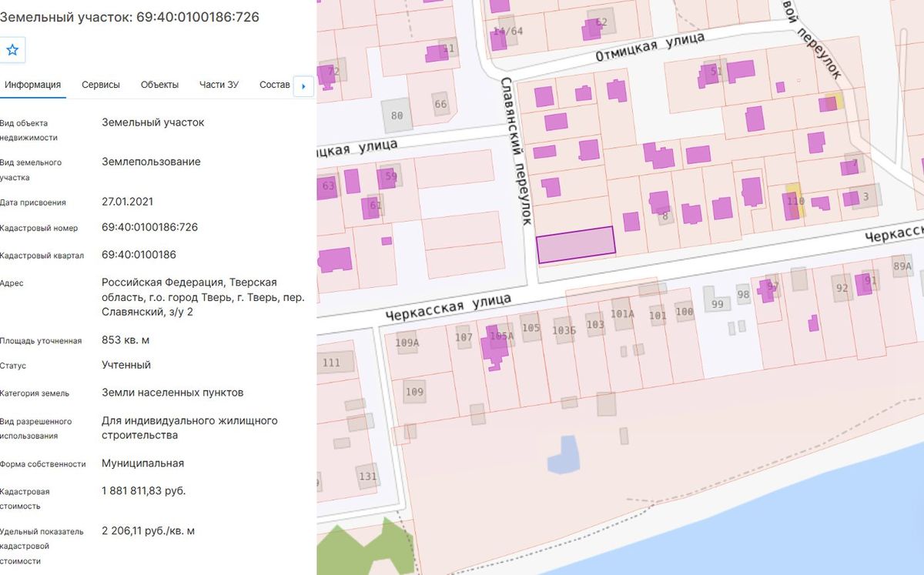Select the status value Учтенный
Viewport: 924px width, 575px height.
[x=126, y=365]
